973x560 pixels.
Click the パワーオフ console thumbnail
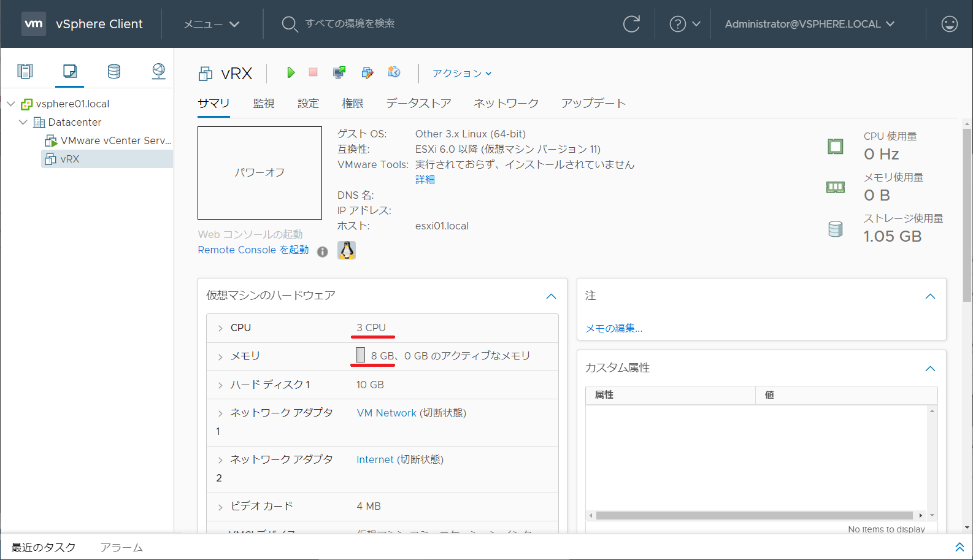260,172
